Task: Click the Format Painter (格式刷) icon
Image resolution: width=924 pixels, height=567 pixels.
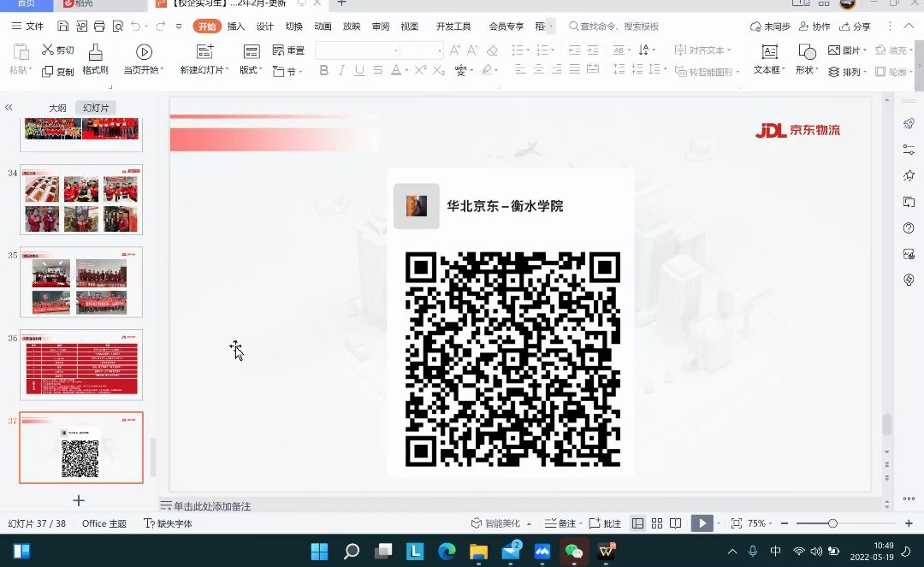Action: tap(95, 52)
